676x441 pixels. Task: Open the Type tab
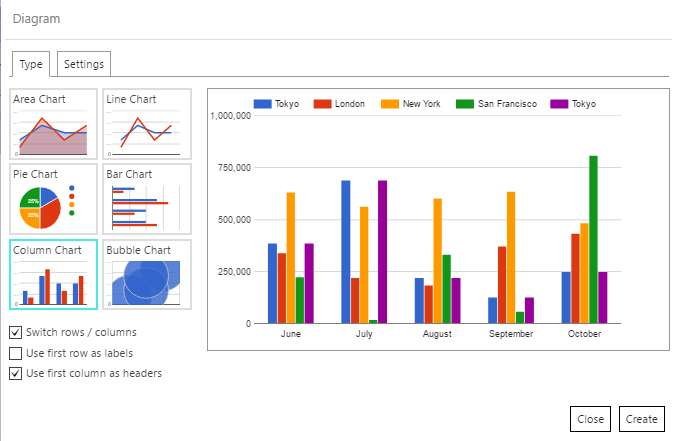click(31, 64)
